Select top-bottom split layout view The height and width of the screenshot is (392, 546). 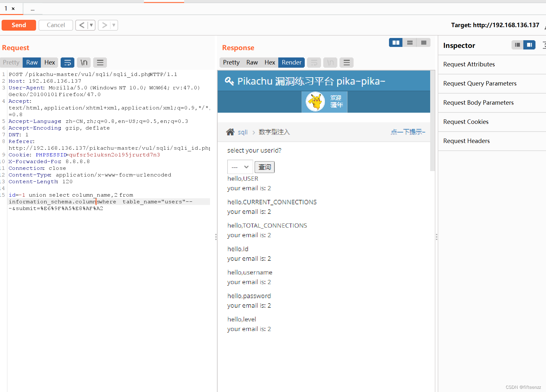pos(410,42)
